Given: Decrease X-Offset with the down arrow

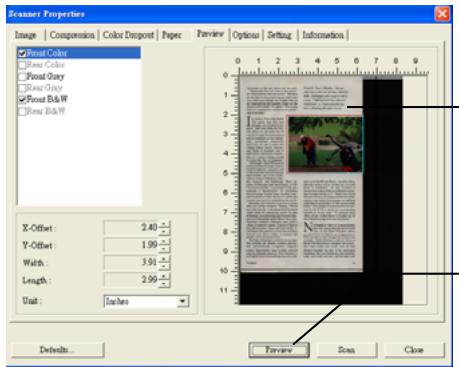Looking at the screenshot, I should (x=164, y=232).
